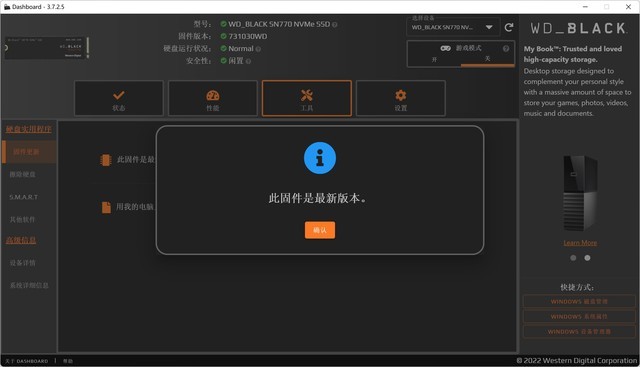The image size is (640, 367).
Task: Click the 硬盘实用程序 sidebar heading
Action: (29, 129)
